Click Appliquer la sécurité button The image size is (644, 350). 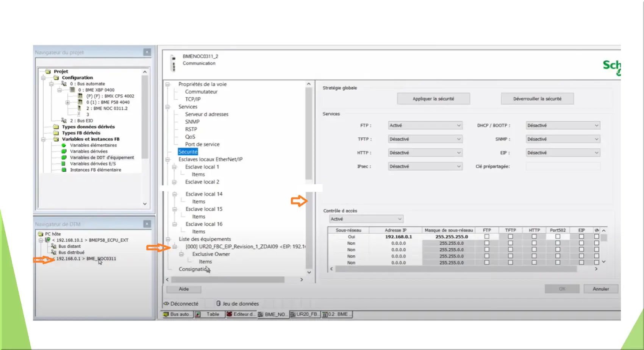click(x=433, y=99)
